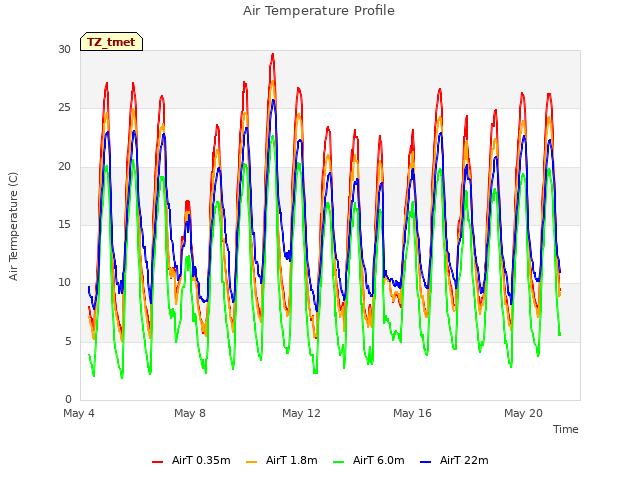Click the TZ_tmet annotation label
Viewport: 640px width, 480px height.
tap(111, 42)
